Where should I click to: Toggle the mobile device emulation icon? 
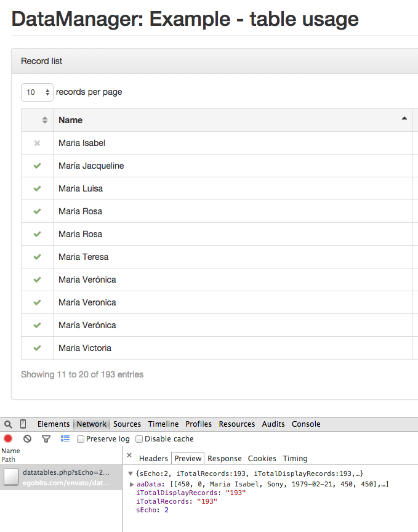(23, 424)
